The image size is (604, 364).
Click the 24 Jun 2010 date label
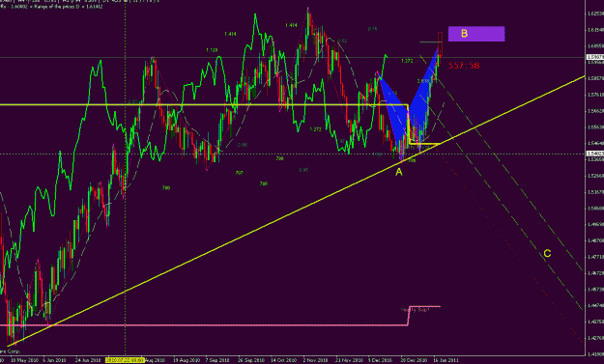pos(89,360)
